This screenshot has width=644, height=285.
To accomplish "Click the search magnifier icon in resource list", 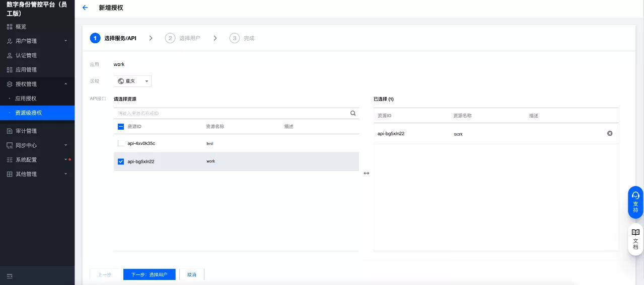I will click(x=353, y=114).
